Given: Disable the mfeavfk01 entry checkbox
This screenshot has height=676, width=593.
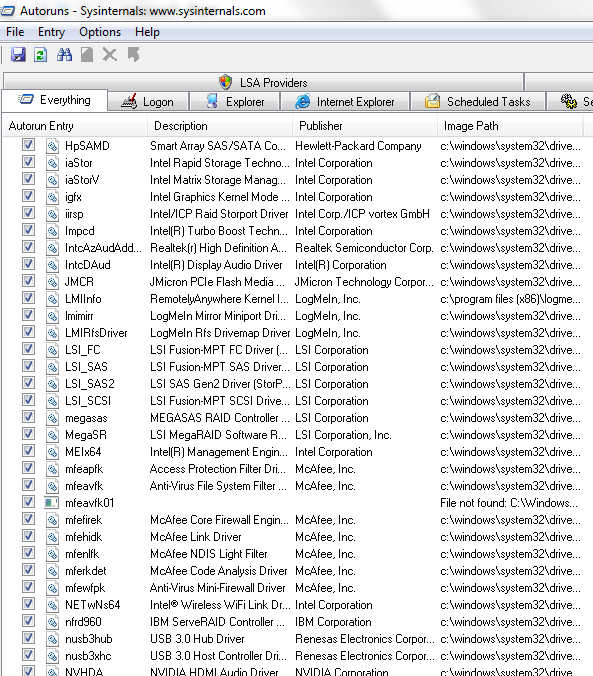Looking at the screenshot, I should click(28, 501).
